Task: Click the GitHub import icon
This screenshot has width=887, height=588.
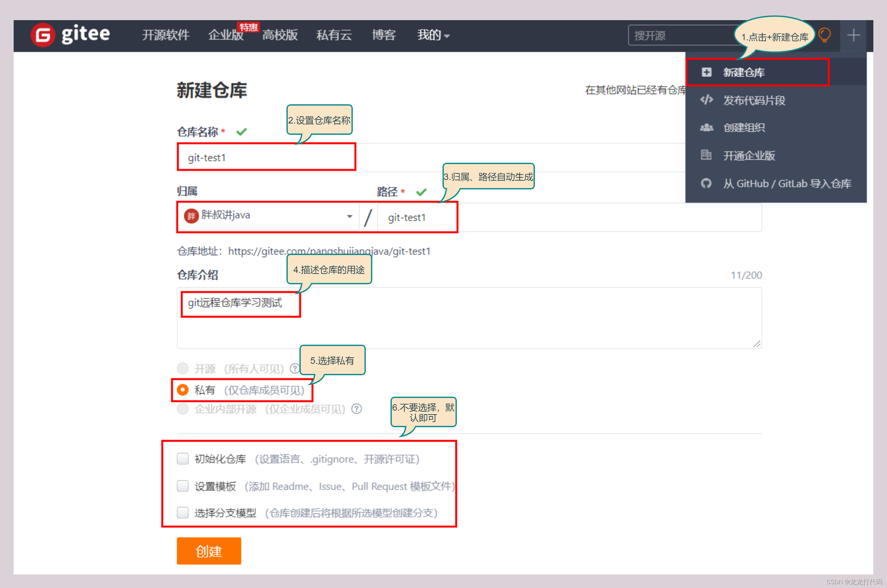Action: point(706,183)
